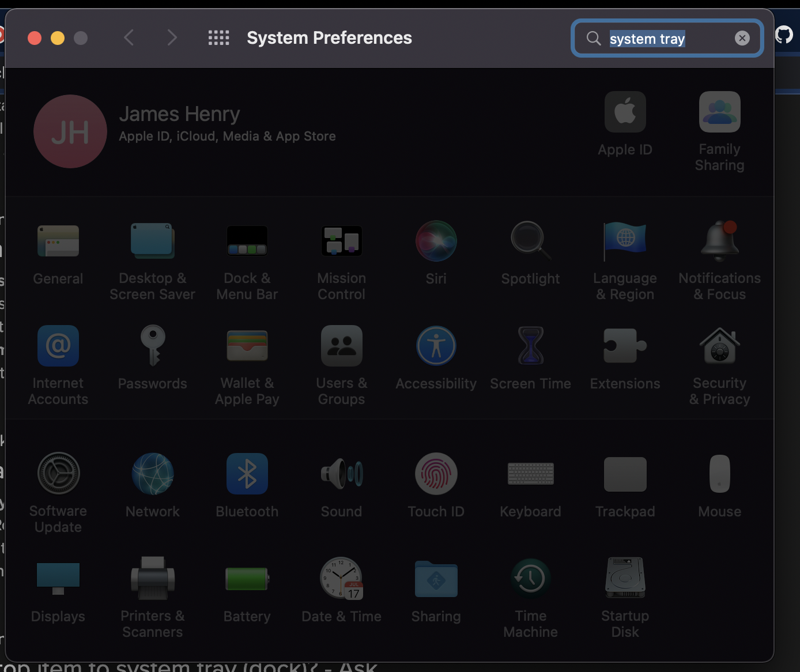
Task: Click the JH profile avatar
Action: [70, 131]
